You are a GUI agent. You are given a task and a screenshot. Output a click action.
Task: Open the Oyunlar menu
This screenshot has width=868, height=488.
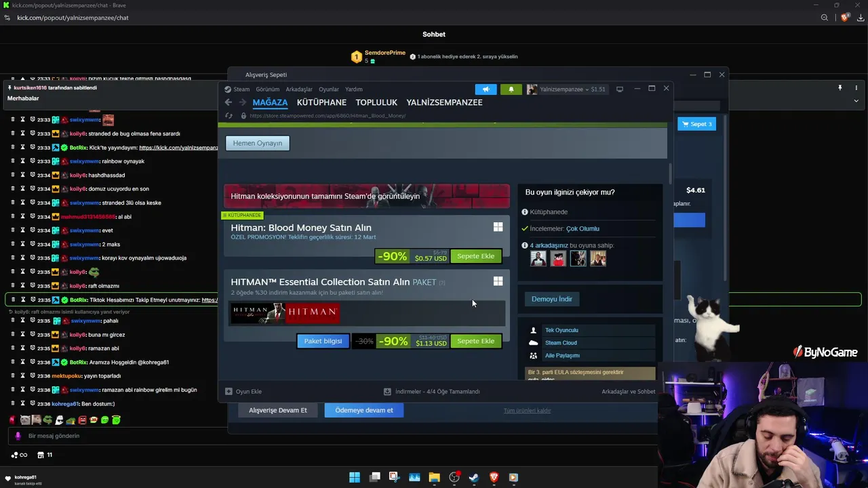coord(329,89)
